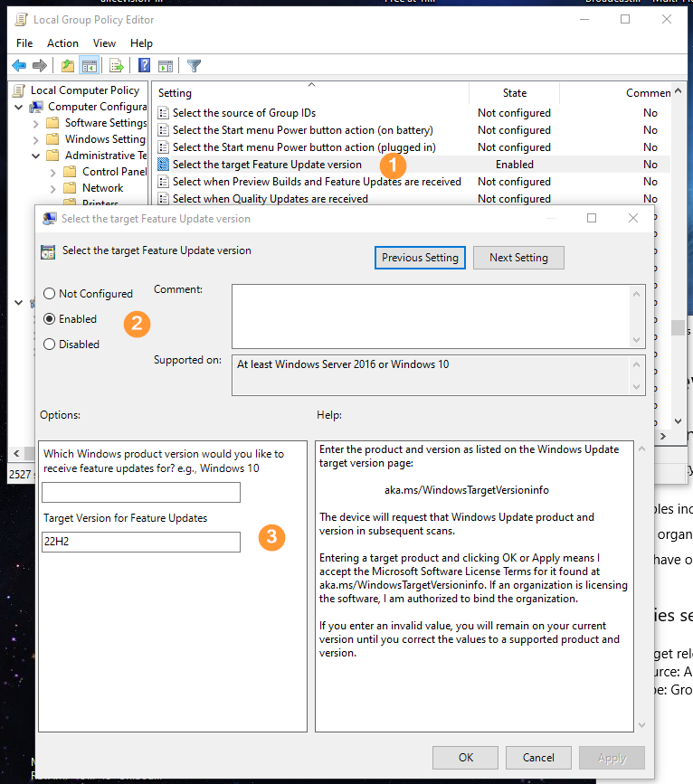Click the Computer Configuration node icon
Viewport: 693px width, 784px height.
[36, 107]
